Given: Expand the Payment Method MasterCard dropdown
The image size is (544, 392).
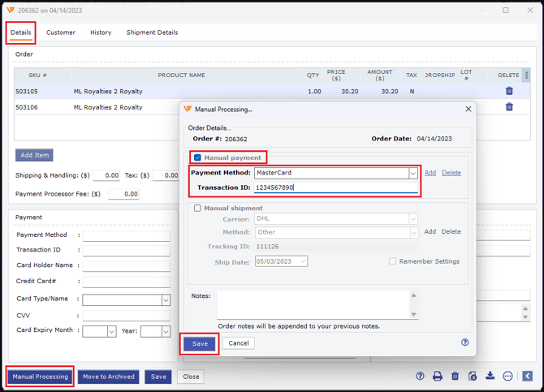Looking at the screenshot, I should point(412,173).
